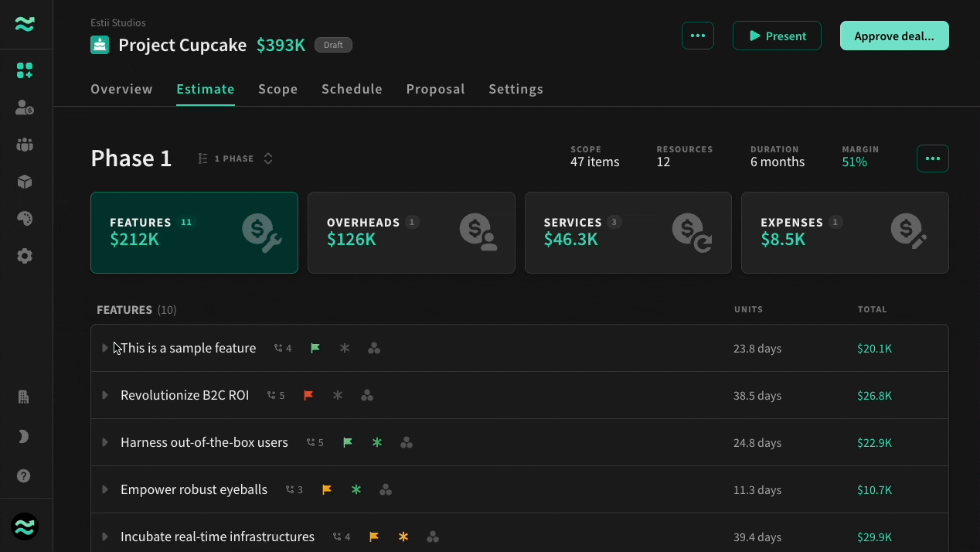980x552 pixels.
Task: Expand Incubate real-time infrastructures row
Action: click(x=105, y=537)
